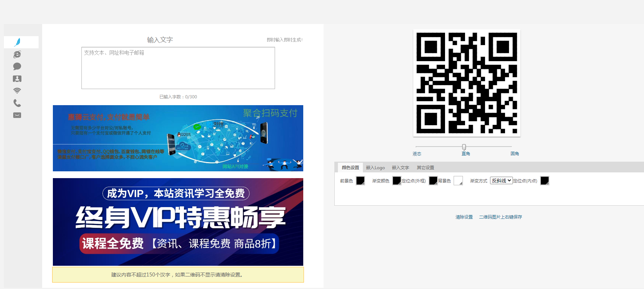Switch to the website URL (IE) icon
This screenshot has width=644, height=289.
point(17,54)
